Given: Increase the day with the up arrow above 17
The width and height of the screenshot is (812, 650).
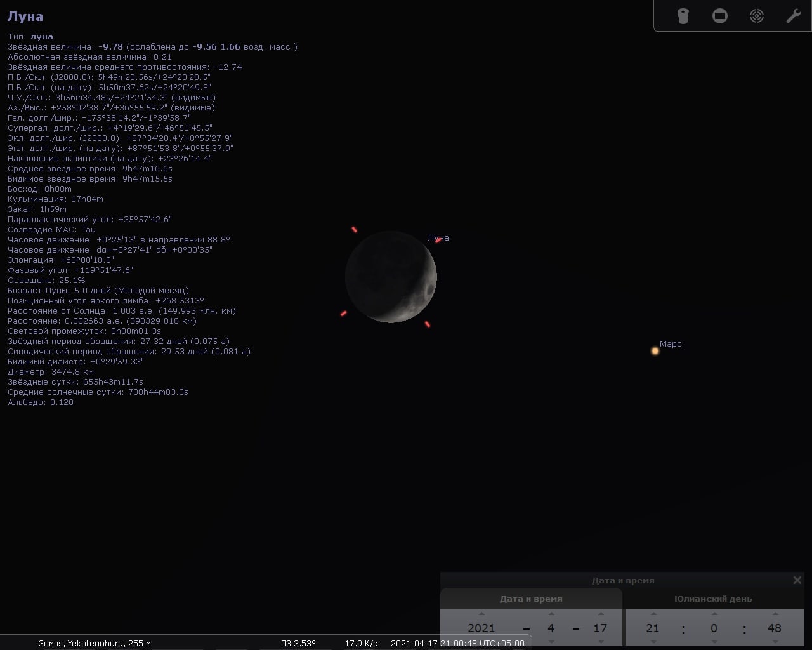Looking at the screenshot, I should 601,614.
